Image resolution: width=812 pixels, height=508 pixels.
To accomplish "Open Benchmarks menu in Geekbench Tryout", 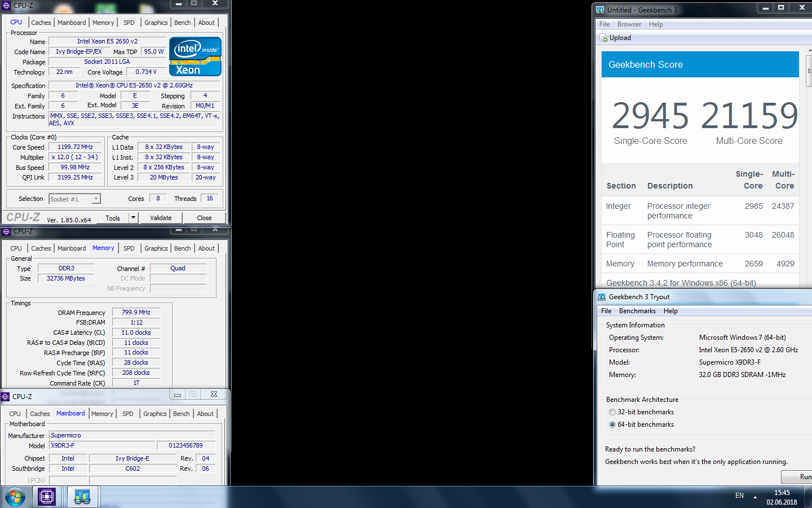I will tap(637, 311).
